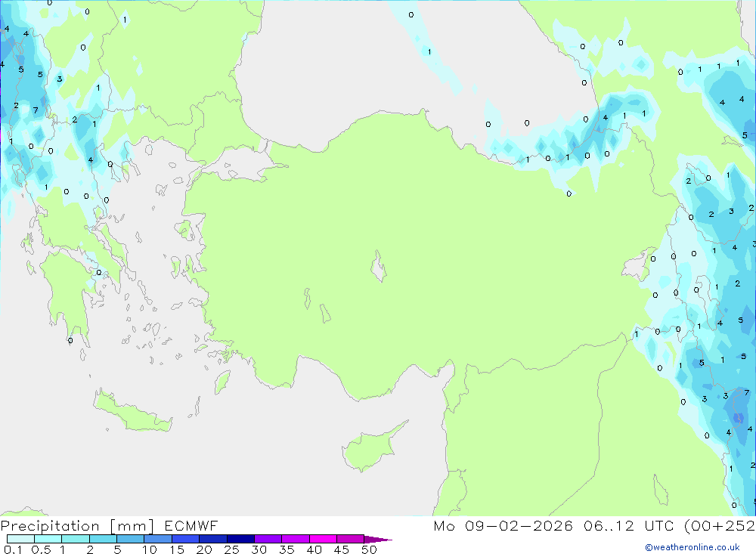Open the weatheronline.co.uk copyright link
This screenshot has width=756, height=554.
(692, 547)
